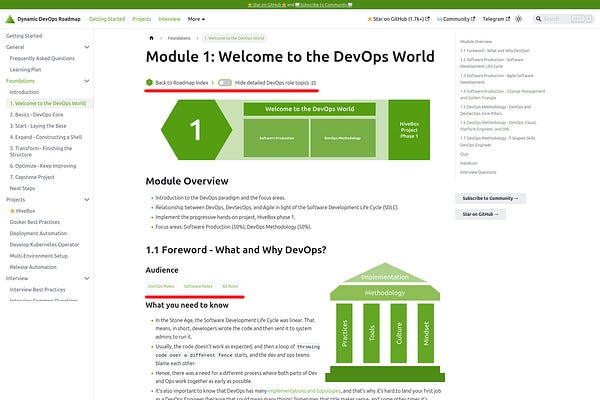This screenshot has height=400, width=600.
Task: Click the Subscribe to Community button
Action: point(490,198)
